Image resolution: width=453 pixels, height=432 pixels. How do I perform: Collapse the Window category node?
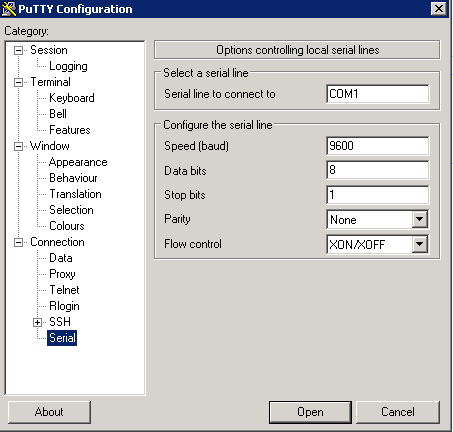coord(18,146)
